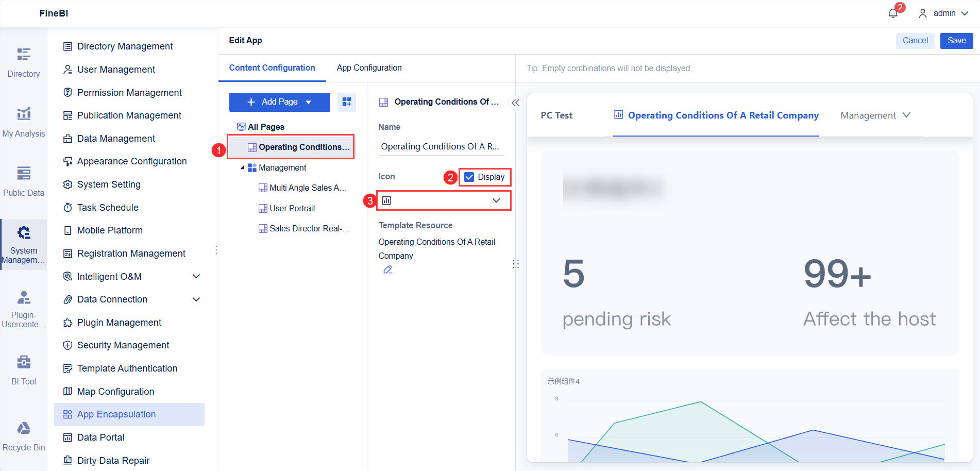The image size is (980, 471).
Task: Open the admin user dropdown
Action: tap(943, 13)
